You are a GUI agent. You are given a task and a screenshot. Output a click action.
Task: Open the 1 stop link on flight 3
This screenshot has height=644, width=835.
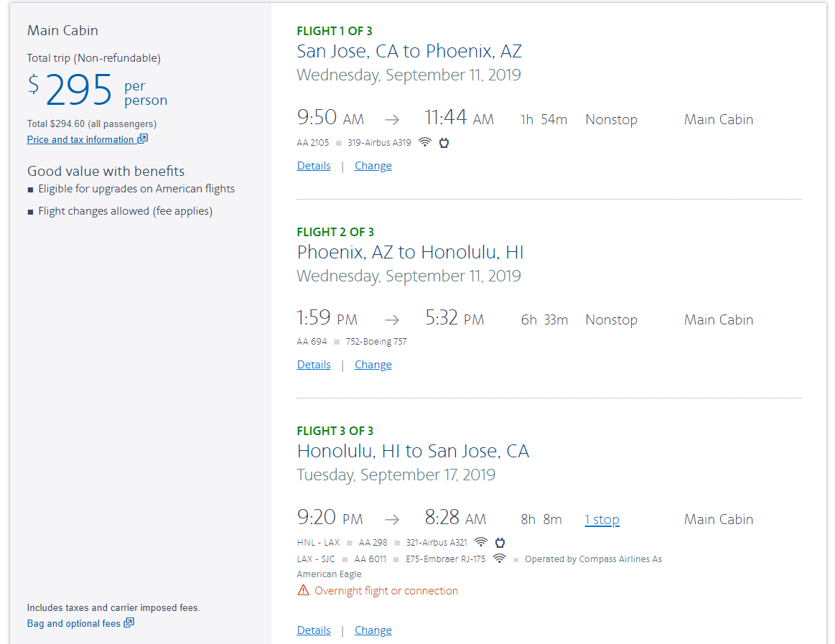click(x=602, y=520)
